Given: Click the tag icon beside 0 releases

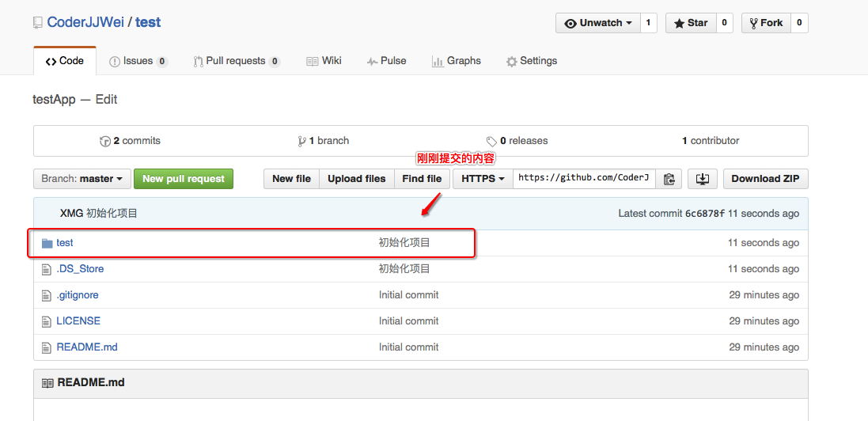Looking at the screenshot, I should (491, 141).
